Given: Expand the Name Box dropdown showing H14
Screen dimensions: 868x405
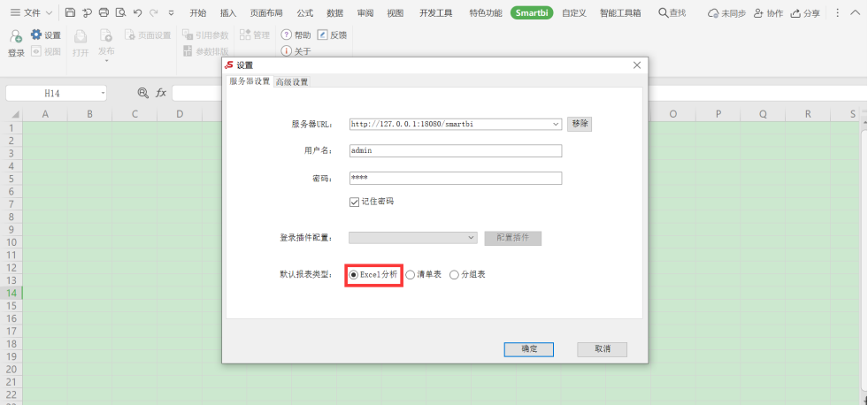Looking at the screenshot, I should [x=103, y=94].
